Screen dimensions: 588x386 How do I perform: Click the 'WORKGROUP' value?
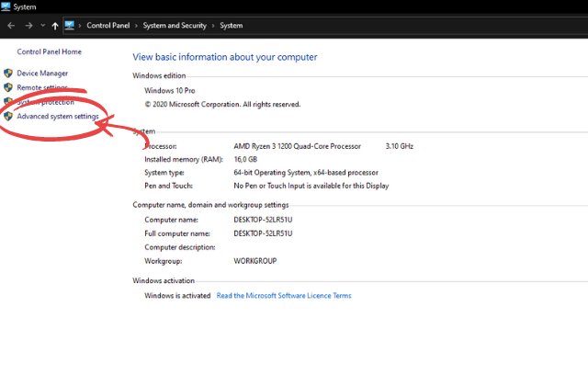255,261
